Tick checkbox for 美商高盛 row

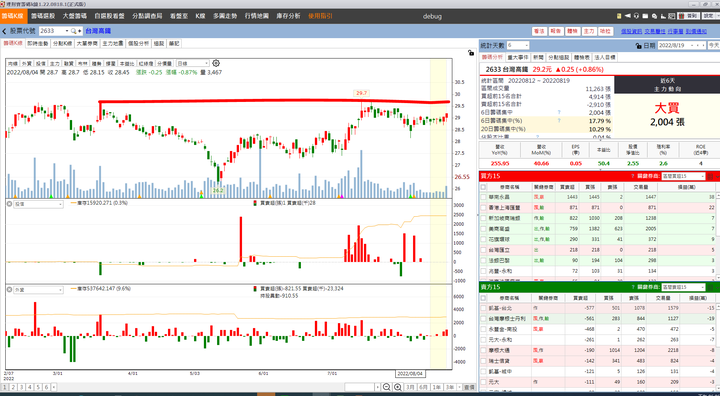tap(483, 229)
